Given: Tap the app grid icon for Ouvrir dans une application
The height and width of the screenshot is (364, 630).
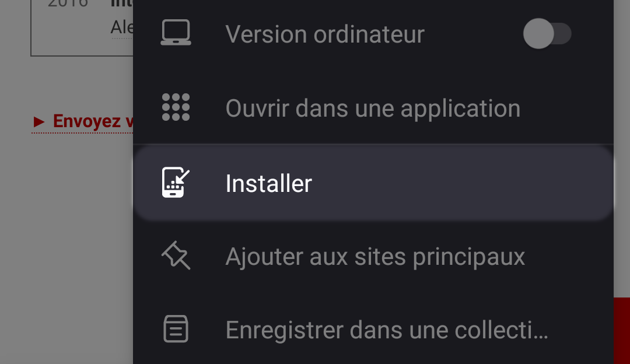Looking at the screenshot, I should click(175, 107).
